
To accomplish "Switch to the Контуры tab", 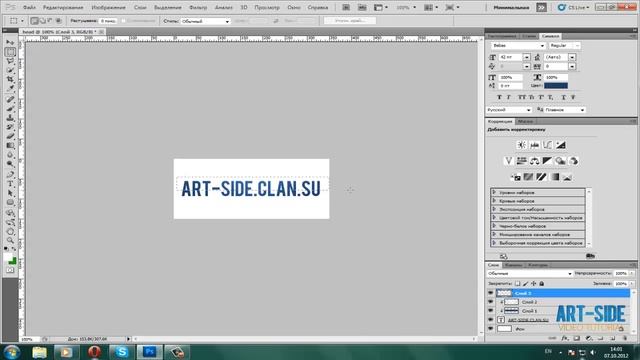I will (538, 265).
